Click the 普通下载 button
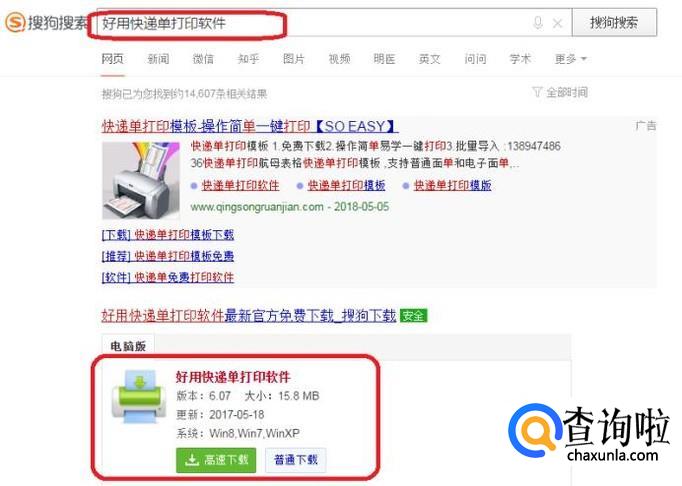682x486 pixels. coord(296,460)
